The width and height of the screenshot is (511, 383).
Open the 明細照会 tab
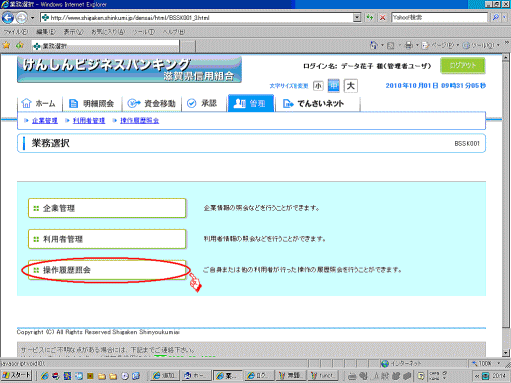92,104
